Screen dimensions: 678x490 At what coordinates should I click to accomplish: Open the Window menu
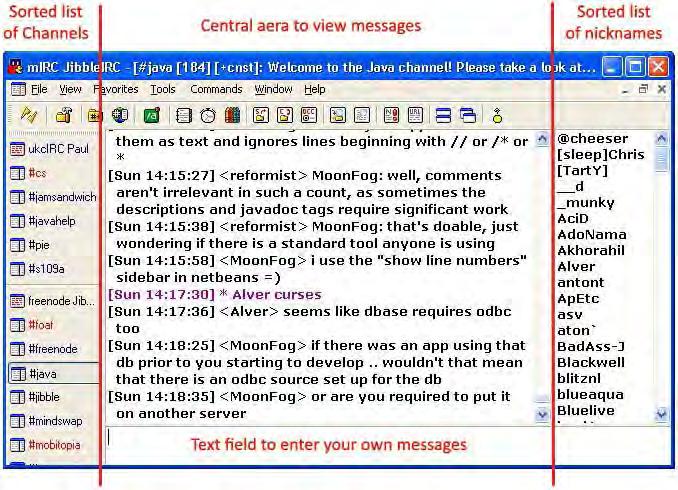pyautogui.click(x=273, y=89)
